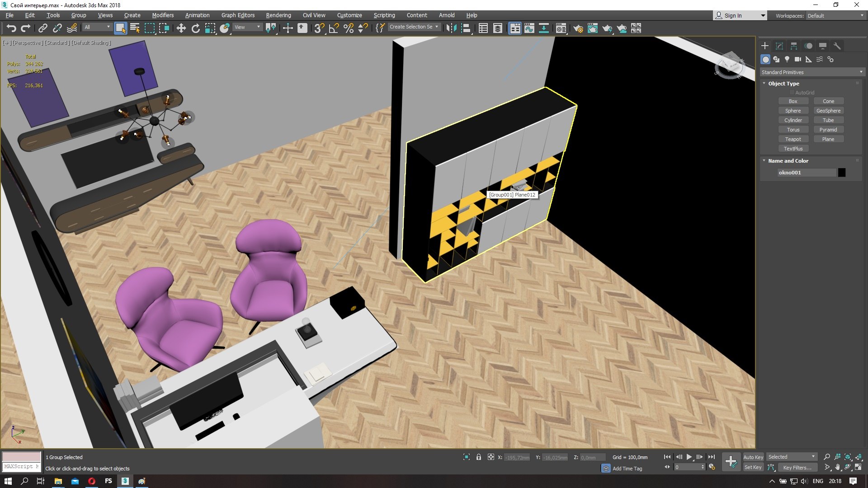Image resolution: width=868 pixels, height=488 pixels.
Task: Collapse the Name and Color rollout
Action: point(788,161)
